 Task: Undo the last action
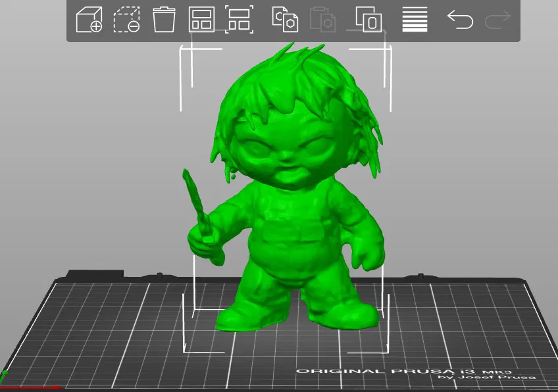[x=460, y=20]
